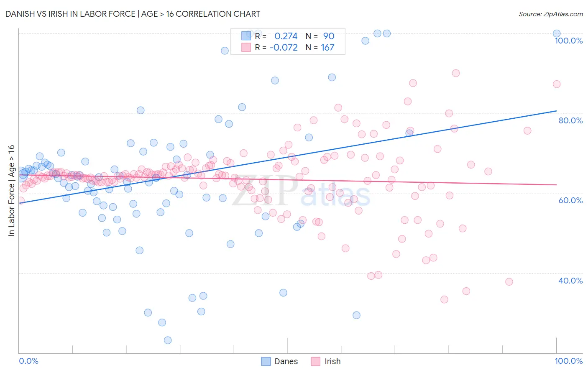The image size is (588, 373).
Task: Click the blue Danes legend swatch
Action: [266, 361]
